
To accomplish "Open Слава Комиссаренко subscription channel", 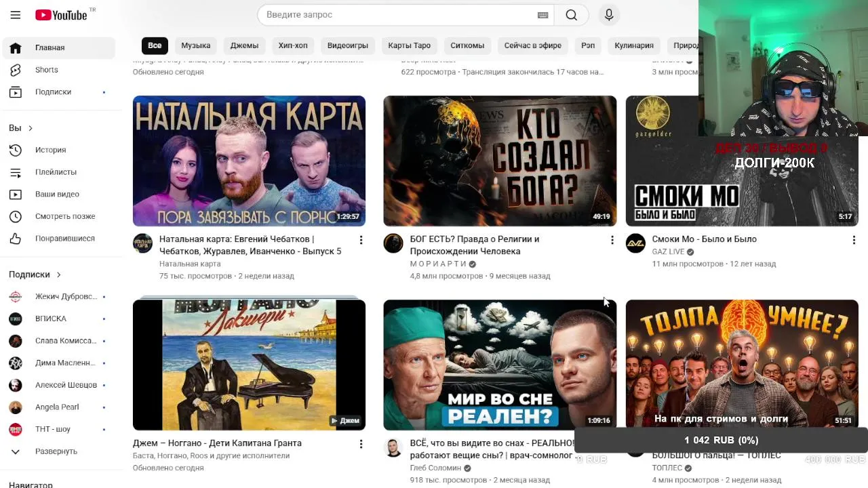I will (58, 341).
